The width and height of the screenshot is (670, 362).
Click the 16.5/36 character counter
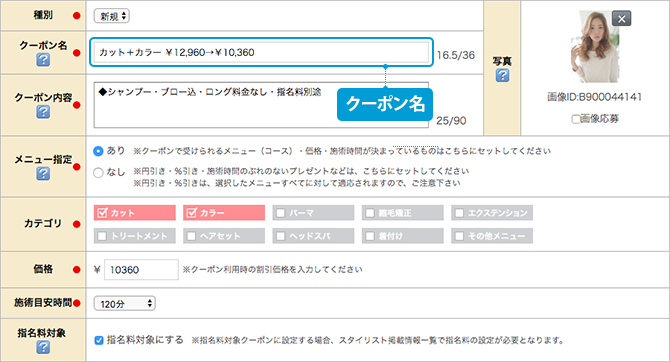pyautogui.click(x=455, y=55)
